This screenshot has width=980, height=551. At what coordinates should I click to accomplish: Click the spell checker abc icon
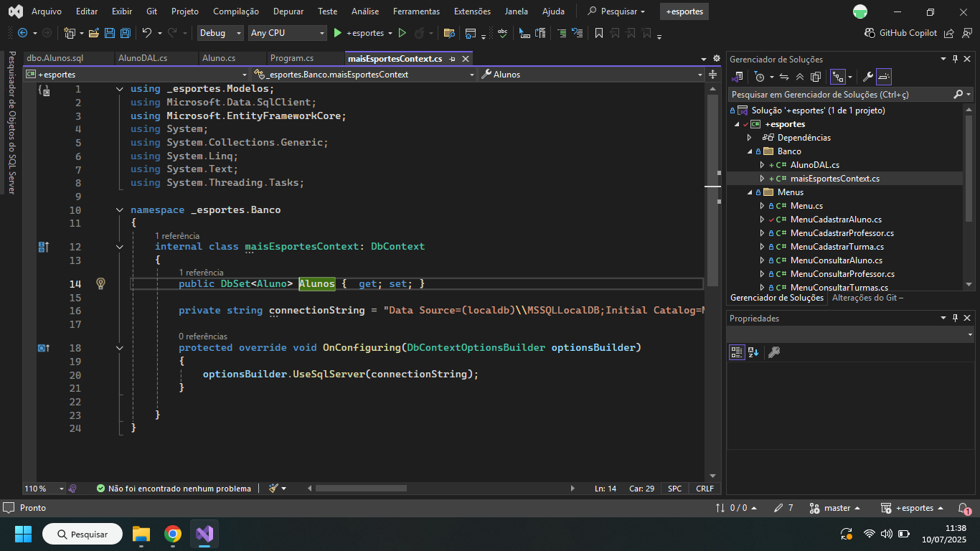[503, 33]
